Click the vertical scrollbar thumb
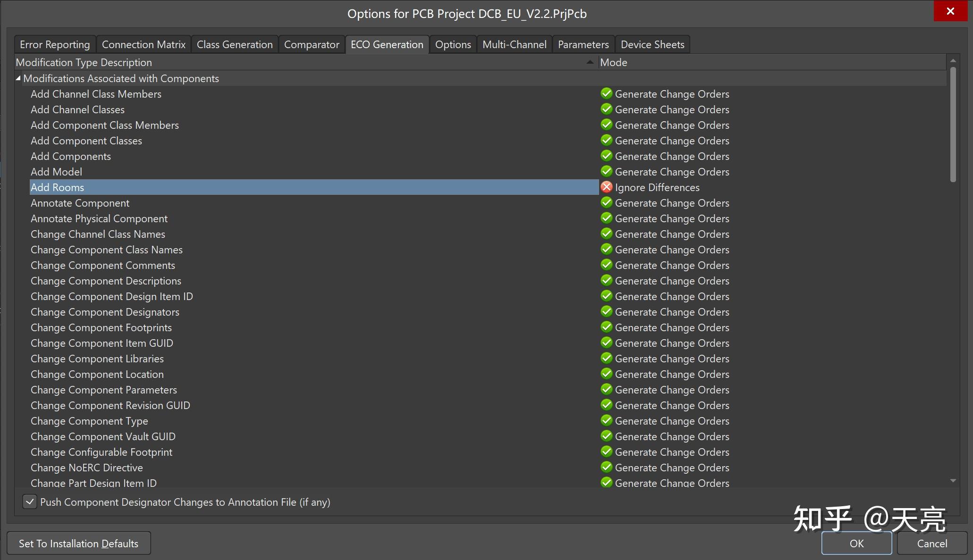 click(953, 125)
